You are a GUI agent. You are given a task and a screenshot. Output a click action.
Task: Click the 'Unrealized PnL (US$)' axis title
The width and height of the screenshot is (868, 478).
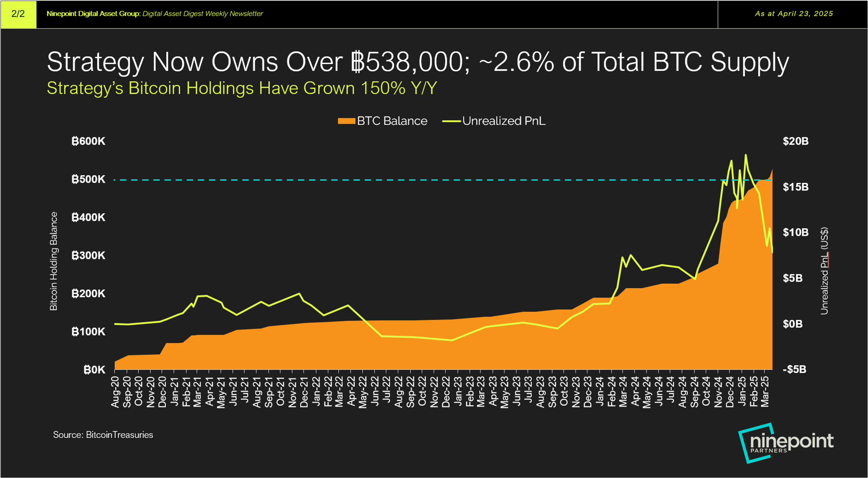824,271
